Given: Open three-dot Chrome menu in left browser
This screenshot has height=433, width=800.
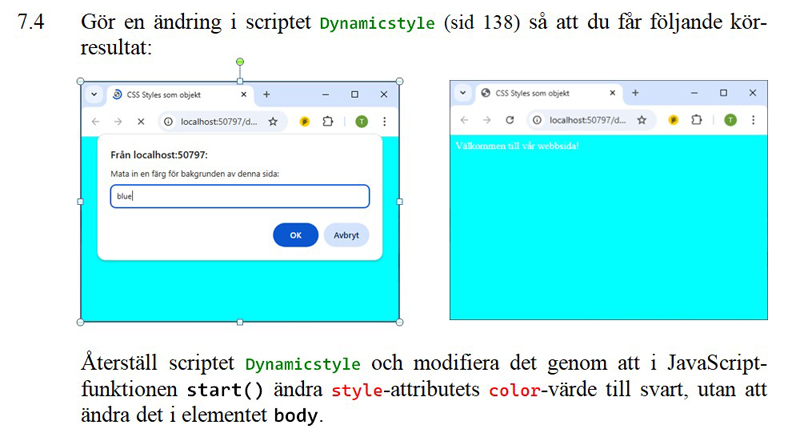Looking at the screenshot, I should pos(385,121).
